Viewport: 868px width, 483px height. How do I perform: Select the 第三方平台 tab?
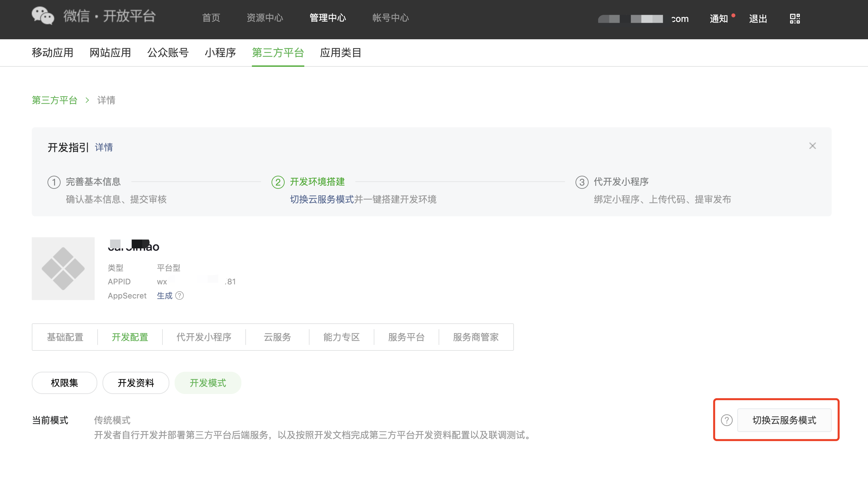tap(278, 52)
